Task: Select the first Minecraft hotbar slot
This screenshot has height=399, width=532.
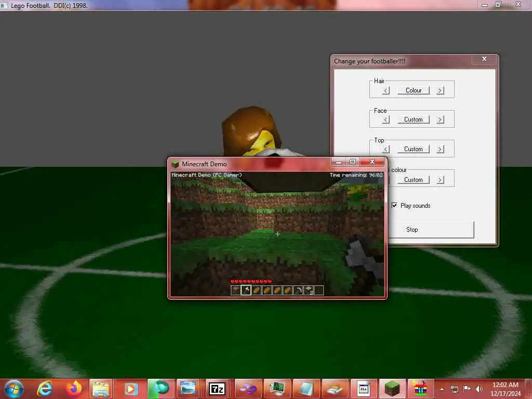Action: [236, 290]
